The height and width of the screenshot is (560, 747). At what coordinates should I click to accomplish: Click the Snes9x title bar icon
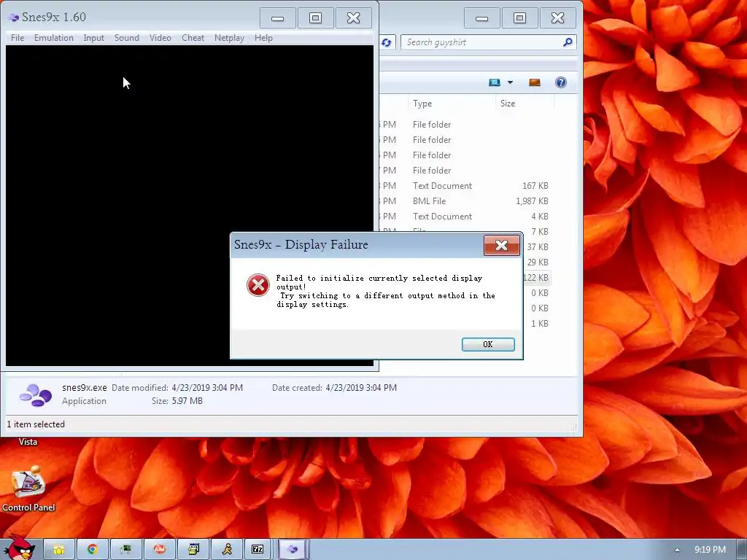(x=13, y=17)
